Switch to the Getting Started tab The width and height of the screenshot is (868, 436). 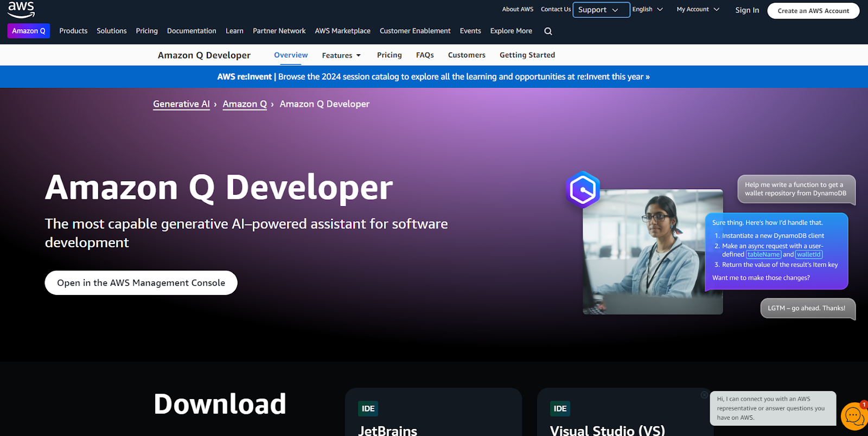point(527,55)
